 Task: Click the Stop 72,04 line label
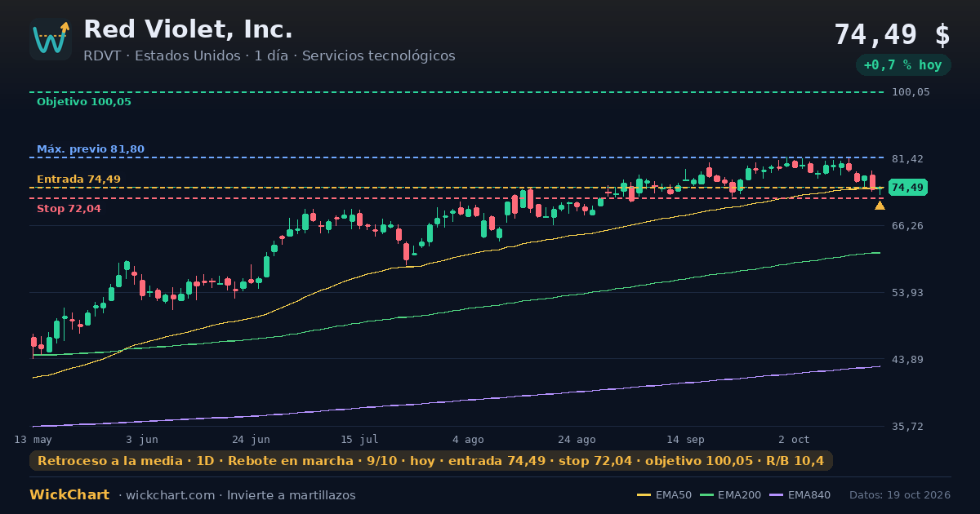click(x=69, y=209)
